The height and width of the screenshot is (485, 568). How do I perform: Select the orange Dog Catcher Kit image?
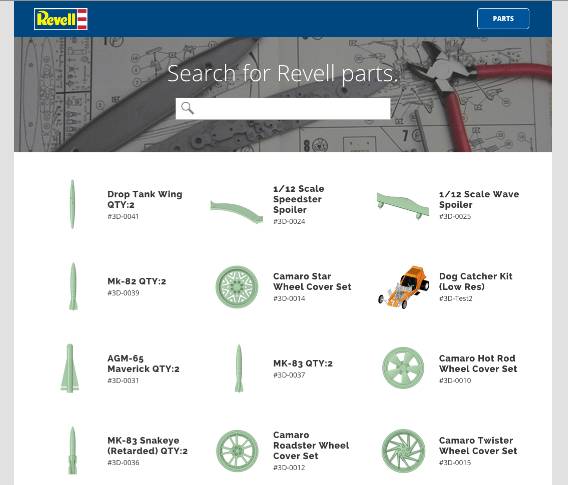coord(404,287)
